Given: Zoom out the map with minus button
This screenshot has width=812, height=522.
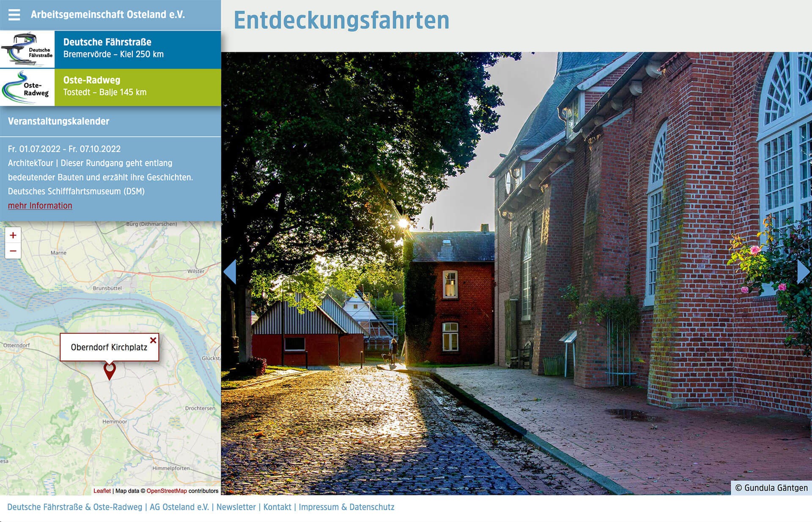Looking at the screenshot, I should point(13,251).
